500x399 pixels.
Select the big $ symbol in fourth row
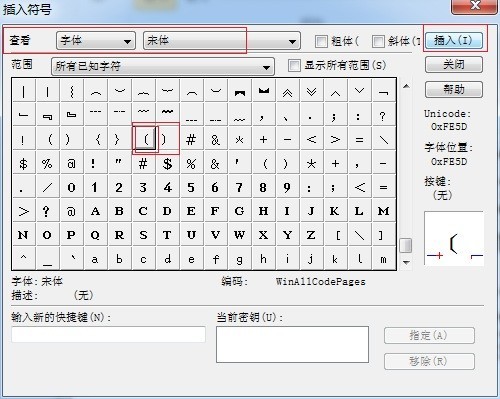167,163
